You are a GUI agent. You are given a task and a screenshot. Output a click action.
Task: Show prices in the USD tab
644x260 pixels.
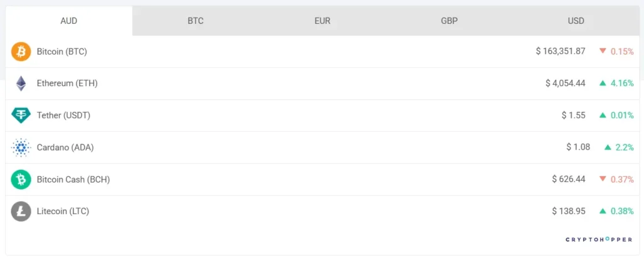[x=576, y=21]
